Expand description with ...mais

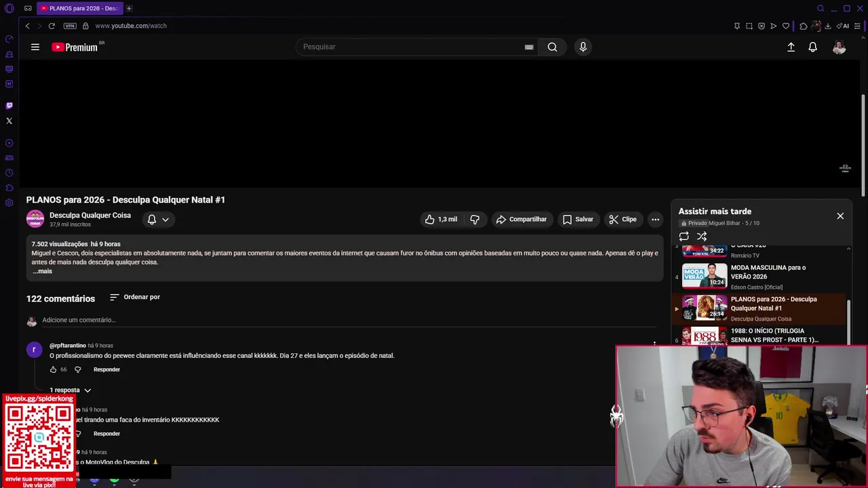(x=42, y=271)
